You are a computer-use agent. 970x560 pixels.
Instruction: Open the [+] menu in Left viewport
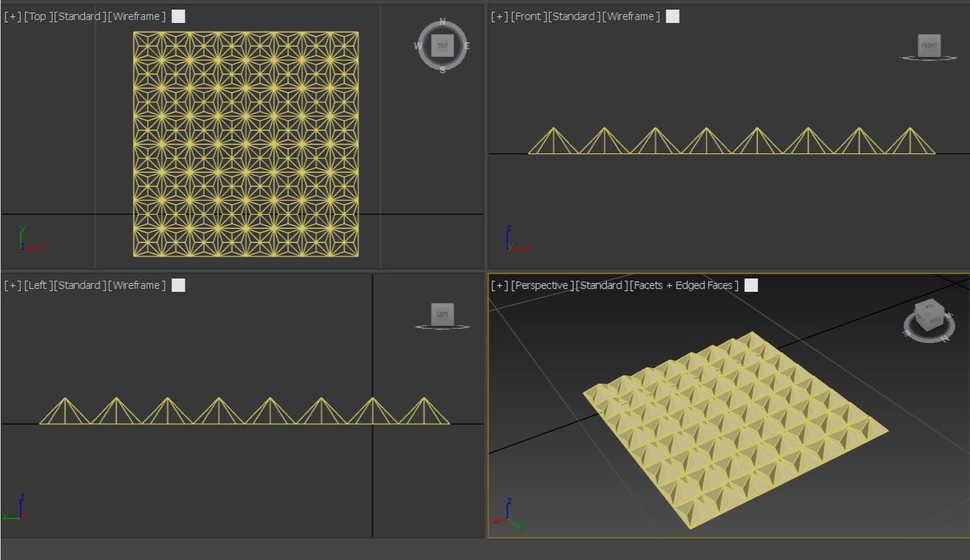[13, 285]
